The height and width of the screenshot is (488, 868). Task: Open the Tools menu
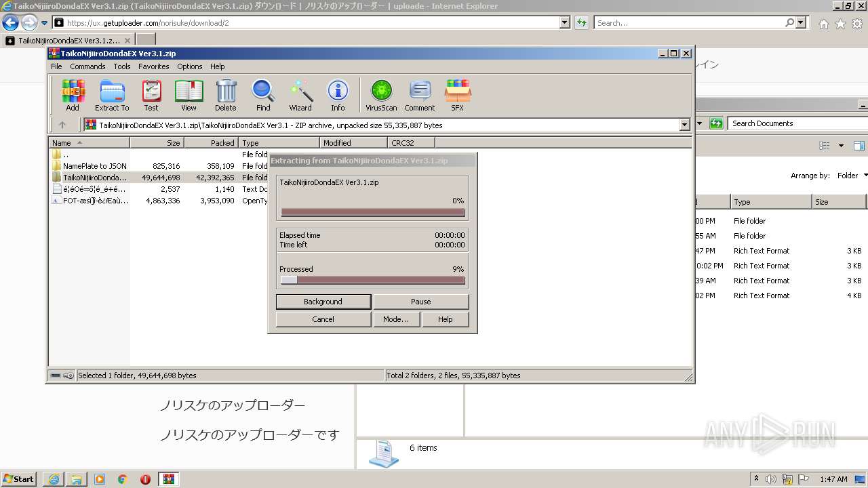[122, 66]
